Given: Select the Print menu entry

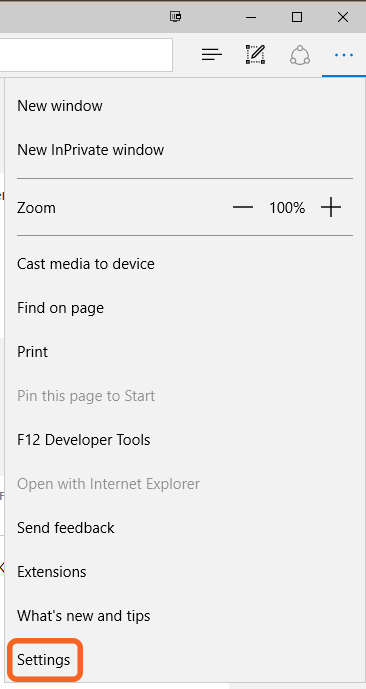Looking at the screenshot, I should [x=33, y=352].
